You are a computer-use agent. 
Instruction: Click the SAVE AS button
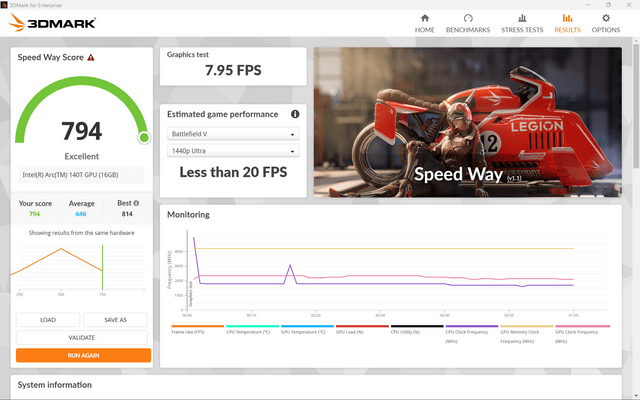point(115,320)
